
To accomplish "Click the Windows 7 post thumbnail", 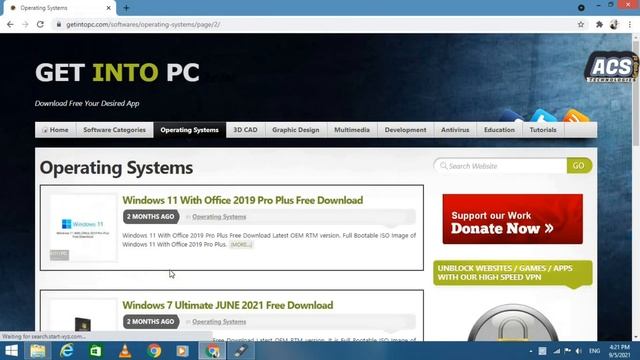I will tap(83, 320).
